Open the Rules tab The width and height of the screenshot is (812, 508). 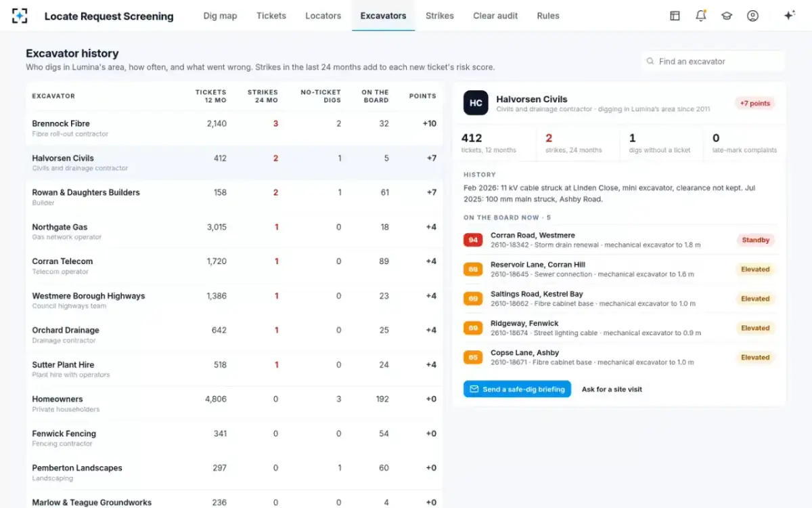click(x=548, y=16)
